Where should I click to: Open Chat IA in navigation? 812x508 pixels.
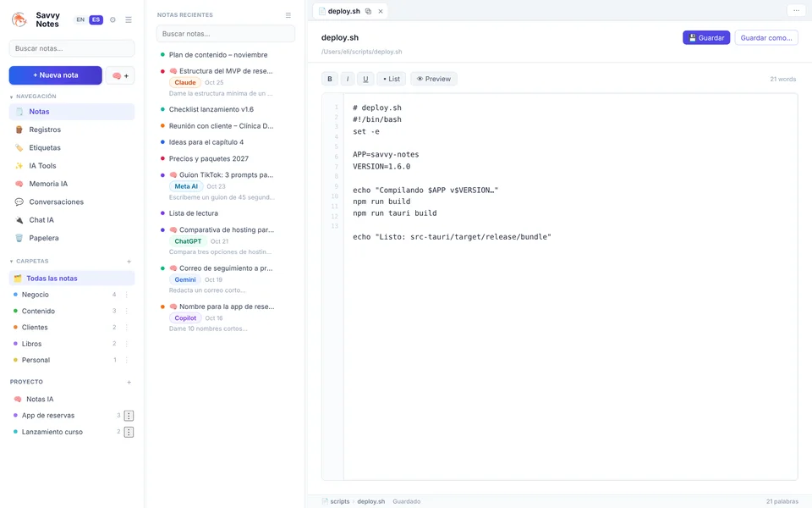tap(72, 220)
